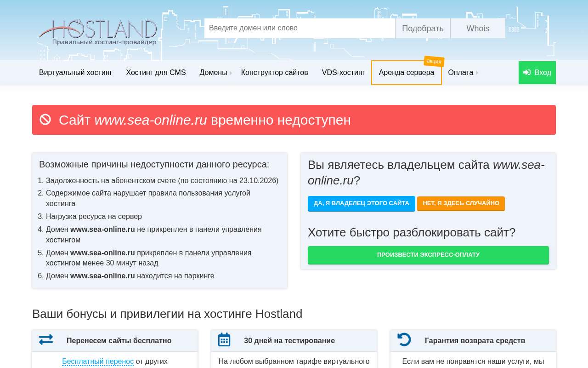Open Хостинг для CMS menu item

[156, 73]
